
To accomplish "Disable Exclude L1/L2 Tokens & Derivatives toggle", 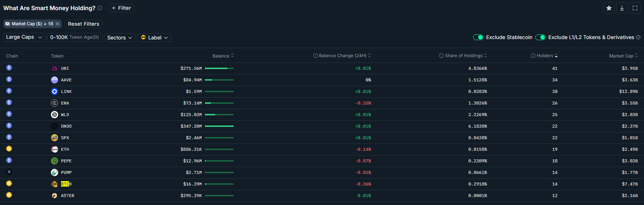I will click(540, 37).
